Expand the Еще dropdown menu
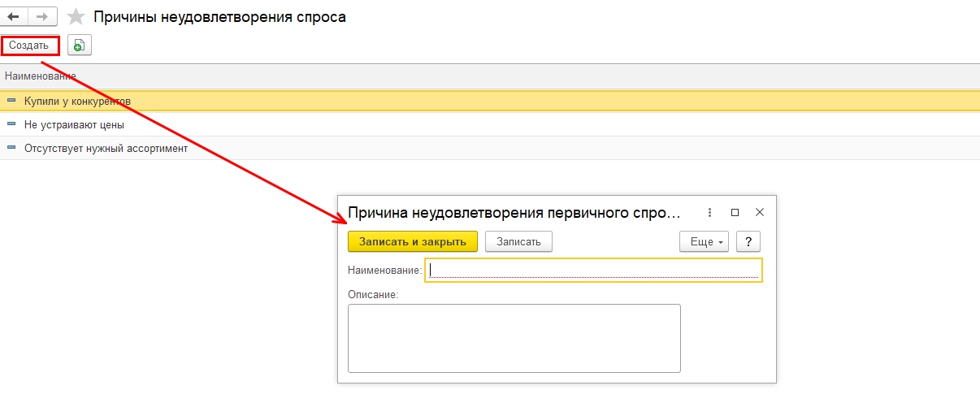 point(703,241)
